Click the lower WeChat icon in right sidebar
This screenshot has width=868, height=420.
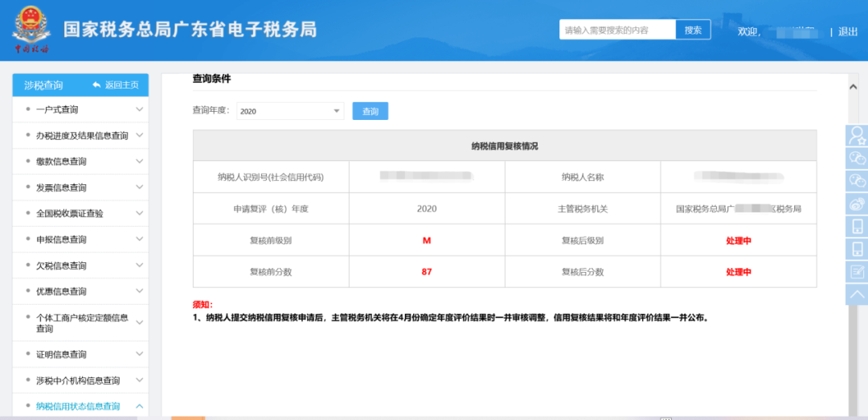857,181
